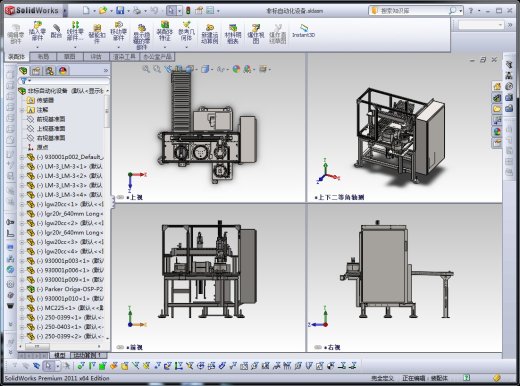Open dropdown arrow next to New icon
This screenshot has width=520, height=386.
[94, 11]
